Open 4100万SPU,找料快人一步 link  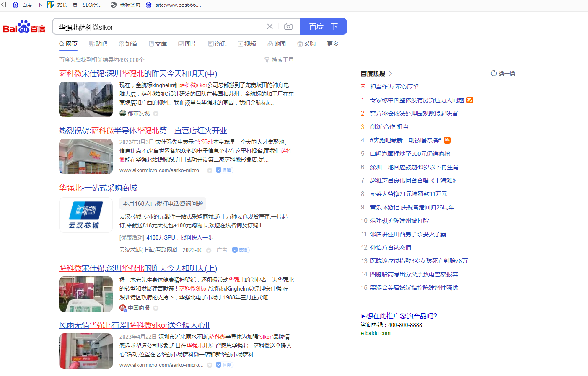[x=180, y=237]
